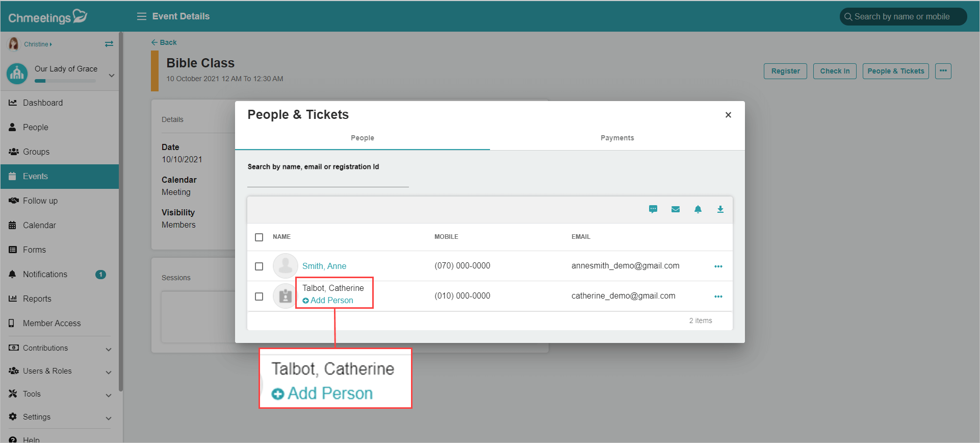The width and height of the screenshot is (980, 443).
Task: Click the church setup progress bar
Action: coord(65,81)
